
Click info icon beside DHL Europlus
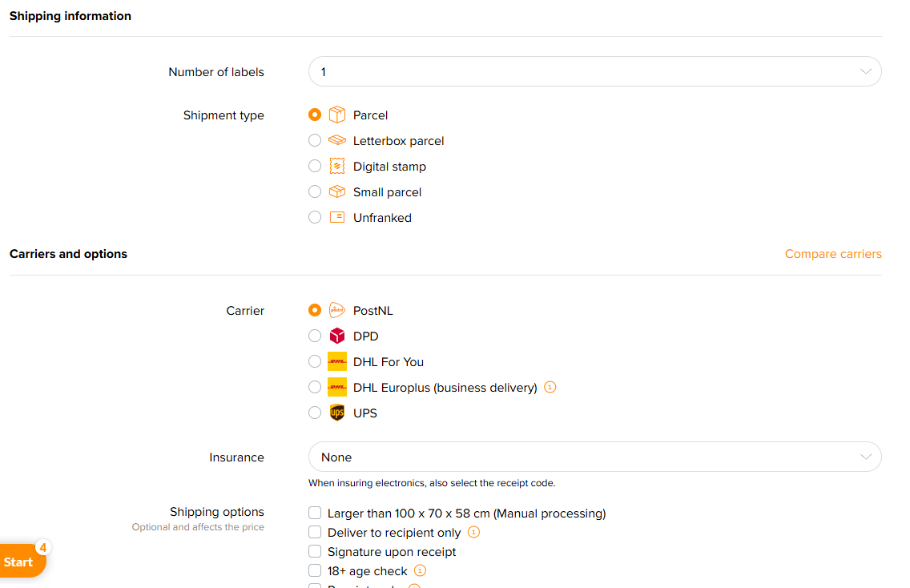pos(550,387)
